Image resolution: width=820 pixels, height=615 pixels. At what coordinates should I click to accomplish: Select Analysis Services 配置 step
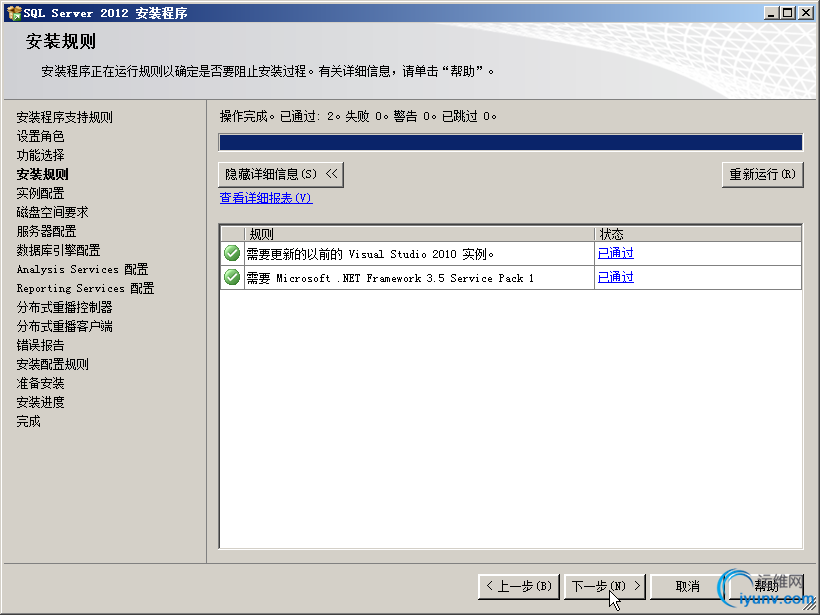[x=82, y=269]
